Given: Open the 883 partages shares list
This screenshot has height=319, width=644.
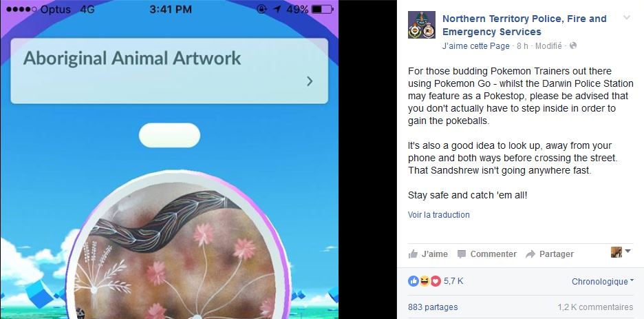Looking at the screenshot, I should point(433,307).
